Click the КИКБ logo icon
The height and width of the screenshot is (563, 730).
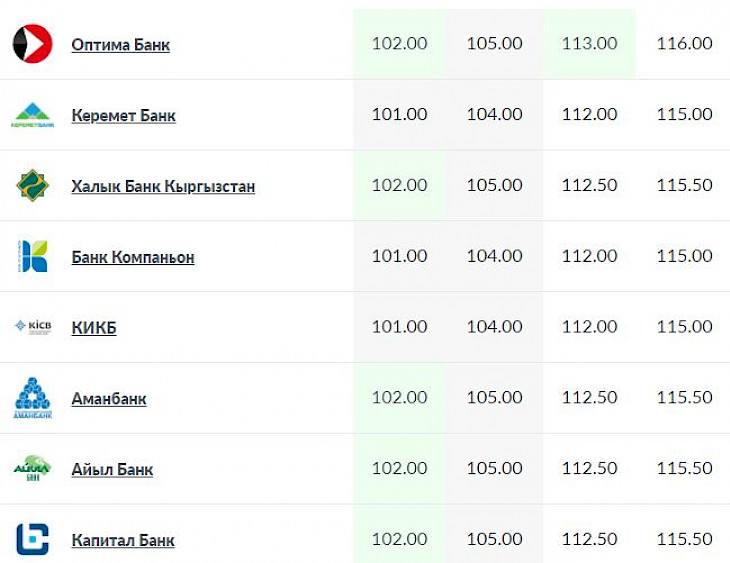coord(32,327)
